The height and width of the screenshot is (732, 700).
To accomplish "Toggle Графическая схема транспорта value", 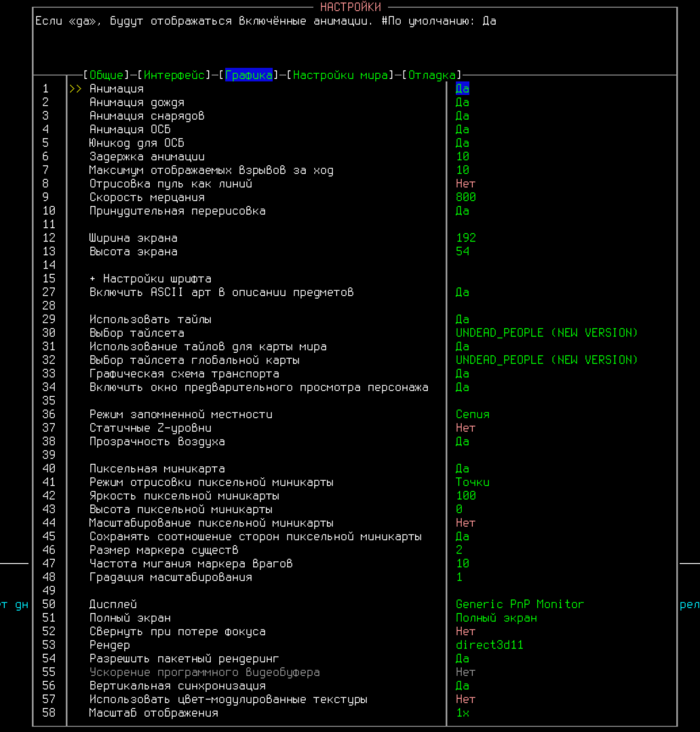I will pyautogui.click(x=463, y=373).
